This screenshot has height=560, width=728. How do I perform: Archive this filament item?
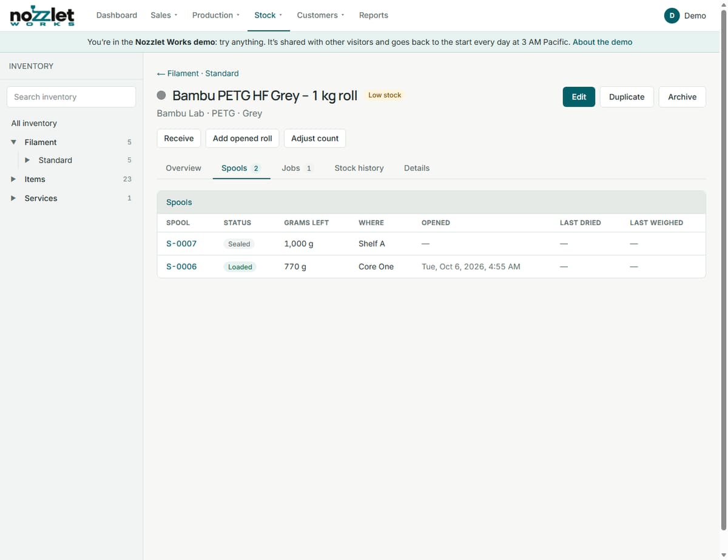point(682,97)
